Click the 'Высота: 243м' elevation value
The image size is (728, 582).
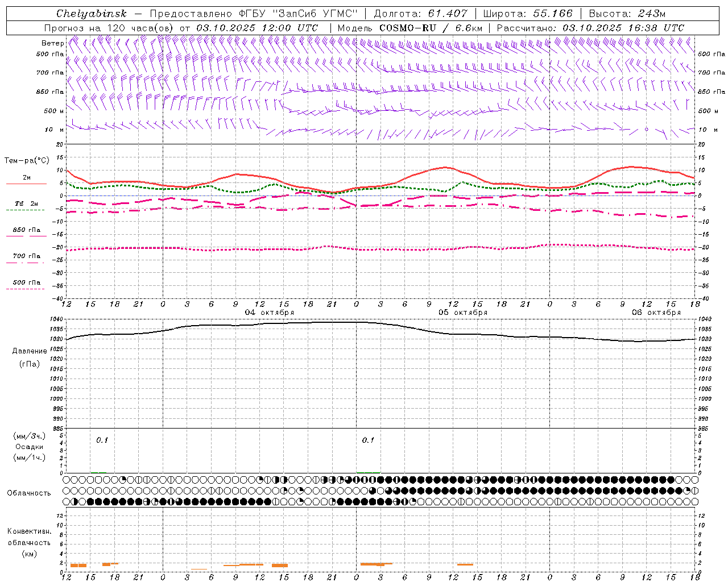click(x=627, y=14)
